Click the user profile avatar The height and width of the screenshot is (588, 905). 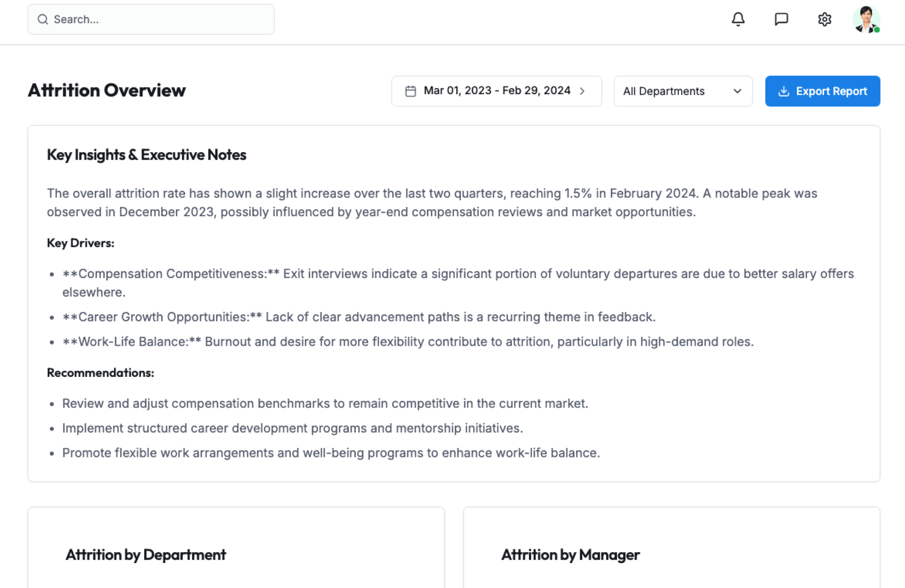pyautogui.click(x=865, y=19)
